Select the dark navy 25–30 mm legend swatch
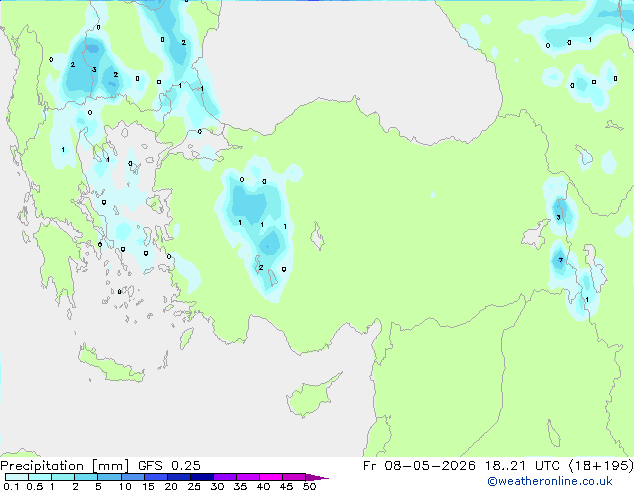This screenshot has width=634, height=490. point(202,477)
